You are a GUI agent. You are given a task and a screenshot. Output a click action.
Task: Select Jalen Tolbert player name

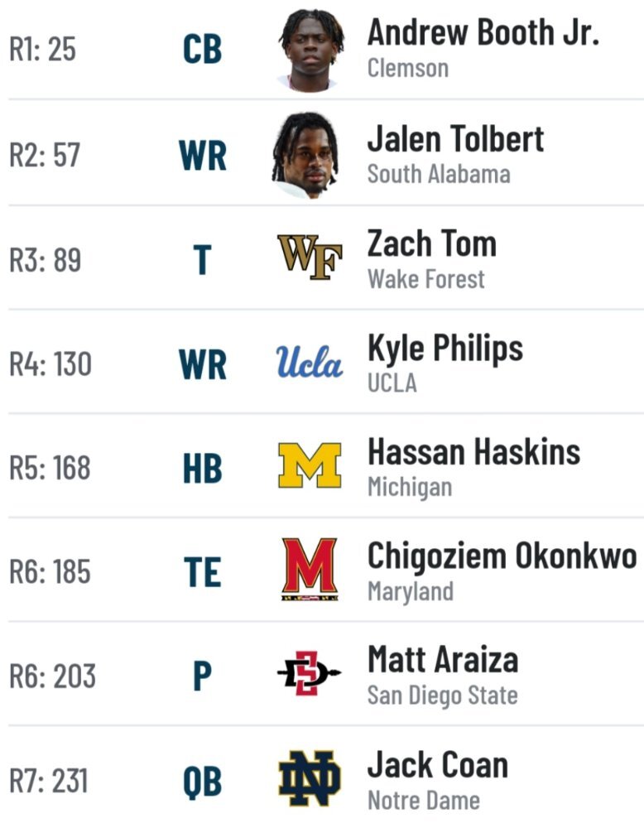(455, 139)
